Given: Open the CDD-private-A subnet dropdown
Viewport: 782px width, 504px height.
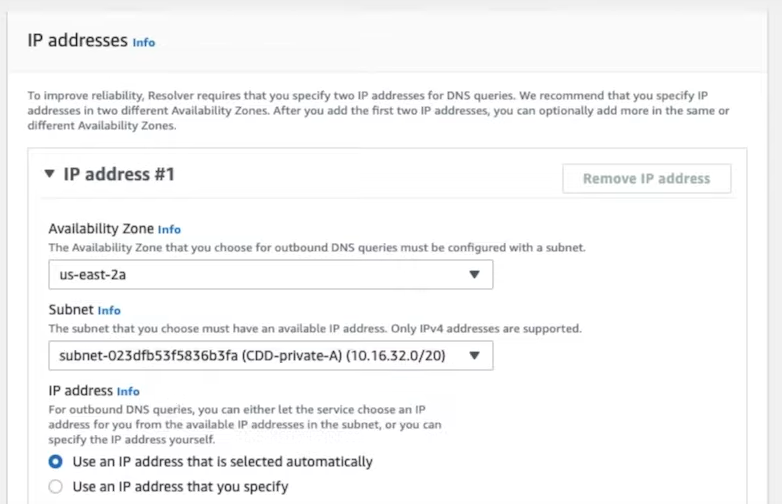Looking at the screenshot, I should (x=271, y=355).
